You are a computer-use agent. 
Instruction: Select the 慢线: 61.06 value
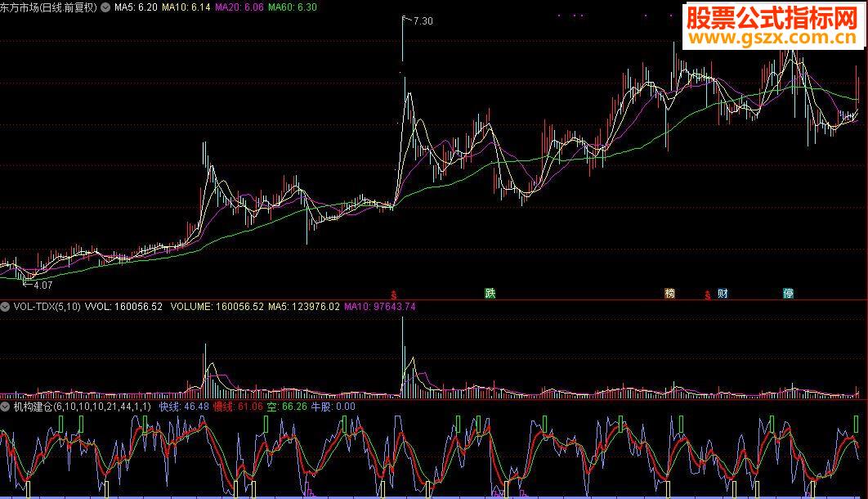pos(238,407)
